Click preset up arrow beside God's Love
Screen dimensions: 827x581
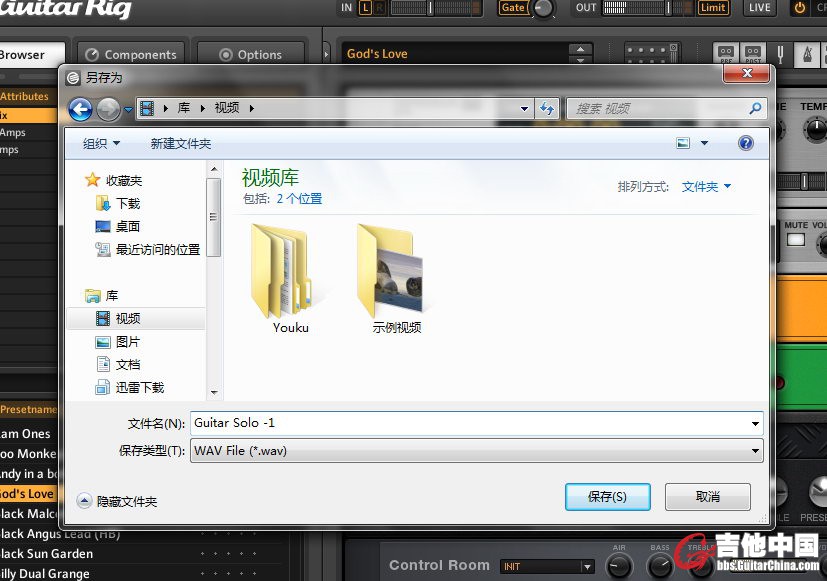580,49
